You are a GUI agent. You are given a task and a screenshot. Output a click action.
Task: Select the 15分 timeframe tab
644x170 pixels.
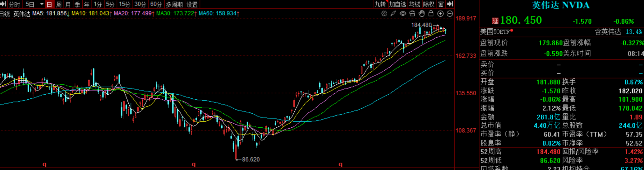(x=124, y=4)
